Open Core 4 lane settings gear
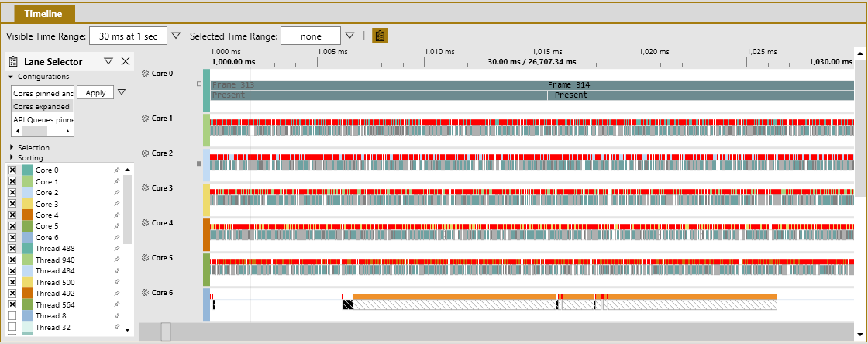This screenshot has width=868, height=344. (146, 223)
